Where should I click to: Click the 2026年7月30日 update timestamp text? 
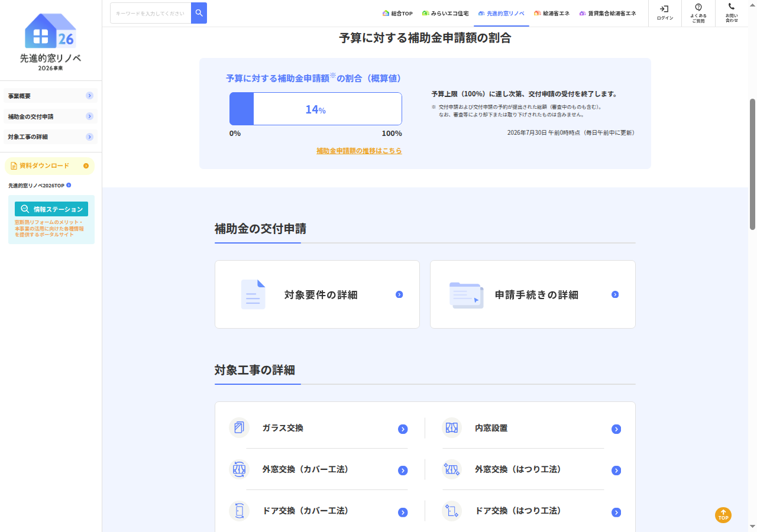(x=571, y=132)
